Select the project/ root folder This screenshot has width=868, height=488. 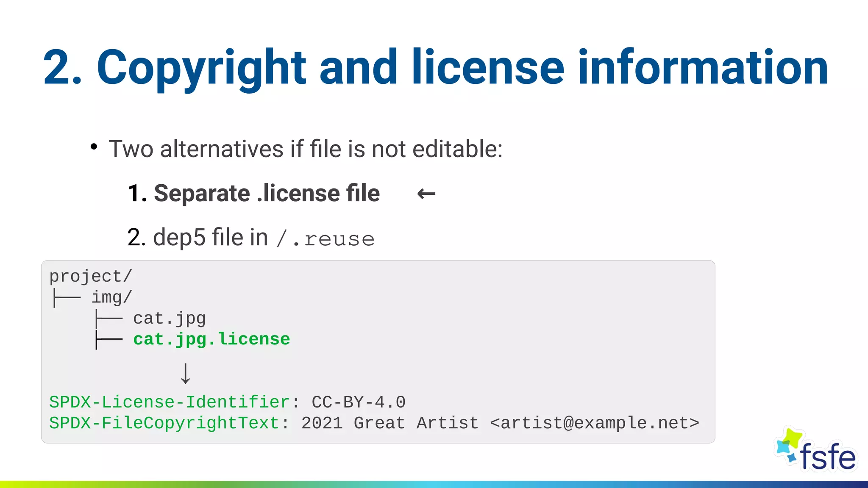coord(91,277)
